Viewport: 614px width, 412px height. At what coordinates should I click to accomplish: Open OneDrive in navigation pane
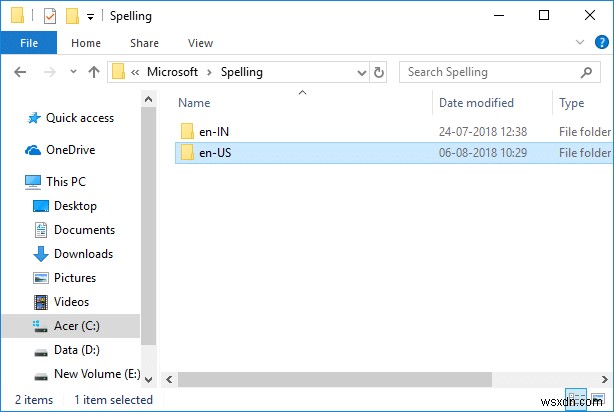pos(70,150)
